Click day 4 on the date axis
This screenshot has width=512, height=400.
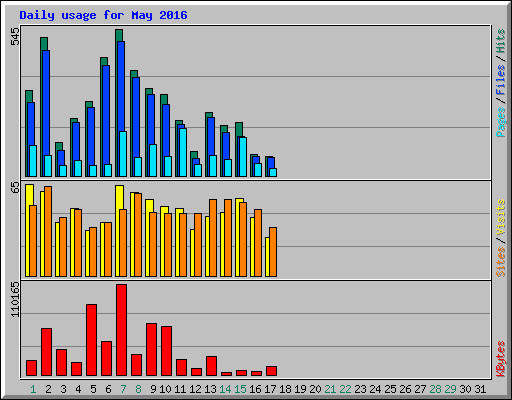tap(78, 389)
